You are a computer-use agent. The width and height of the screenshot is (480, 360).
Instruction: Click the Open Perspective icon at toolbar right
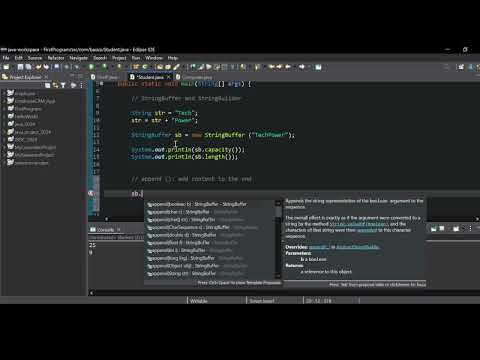click(461, 67)
